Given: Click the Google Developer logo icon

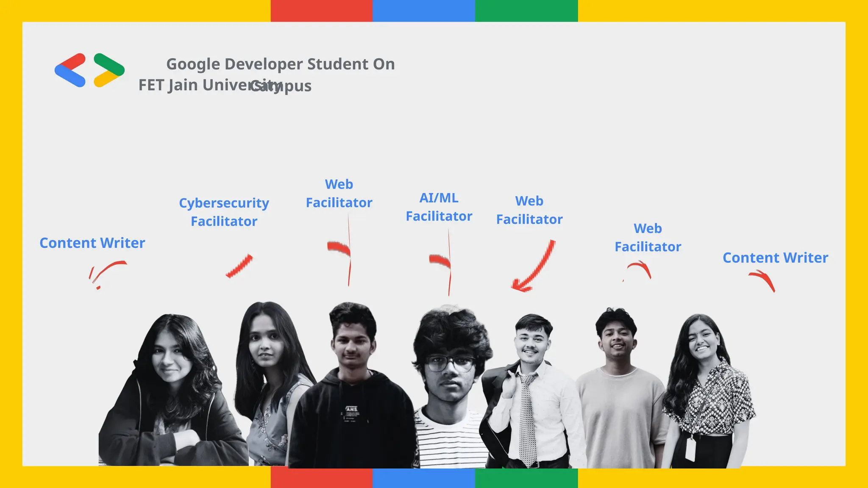Looking at the screenshot, I should pos(89,70).
